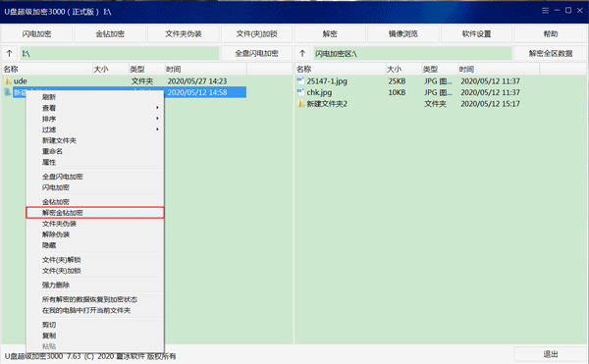Click the 2020/05/12 15:17 time cell
589x364 pixels.
(490, 104)
